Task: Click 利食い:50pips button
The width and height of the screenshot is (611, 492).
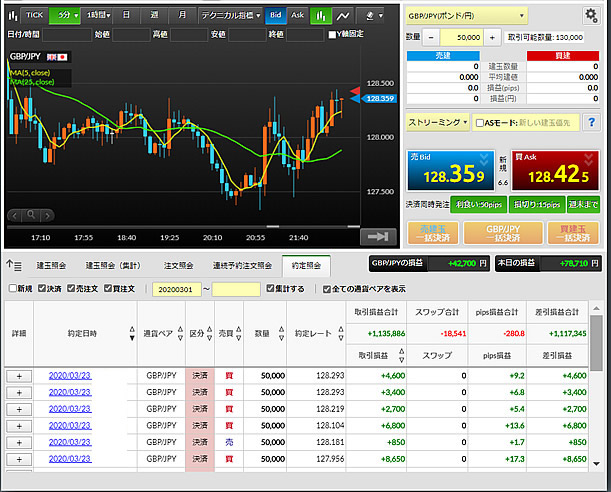Action: [479, 205]
